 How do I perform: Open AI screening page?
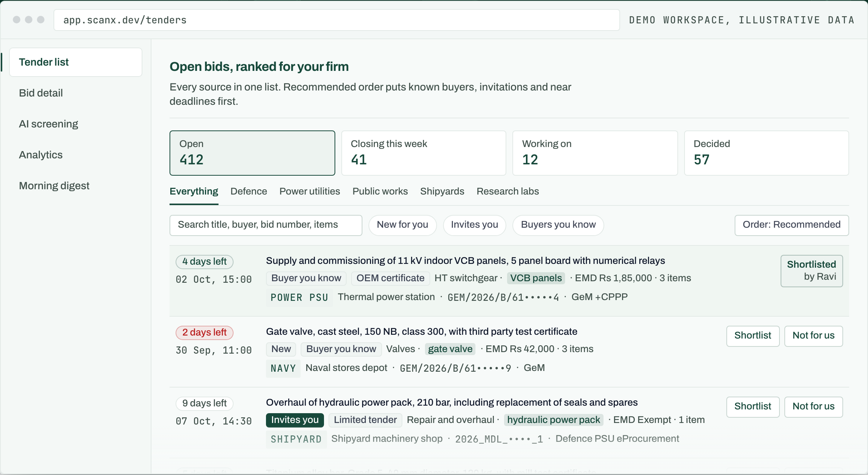click(x=49, y=124)
